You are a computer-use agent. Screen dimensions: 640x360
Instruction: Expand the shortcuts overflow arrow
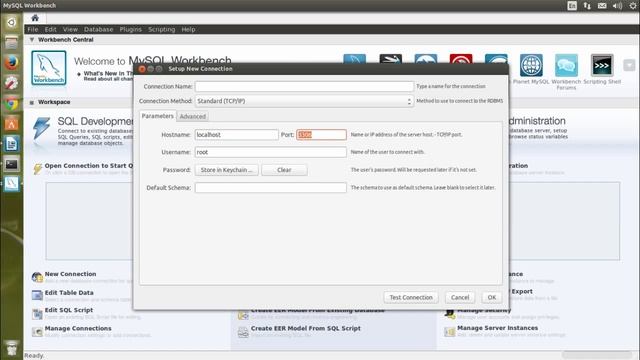point(629,65)
